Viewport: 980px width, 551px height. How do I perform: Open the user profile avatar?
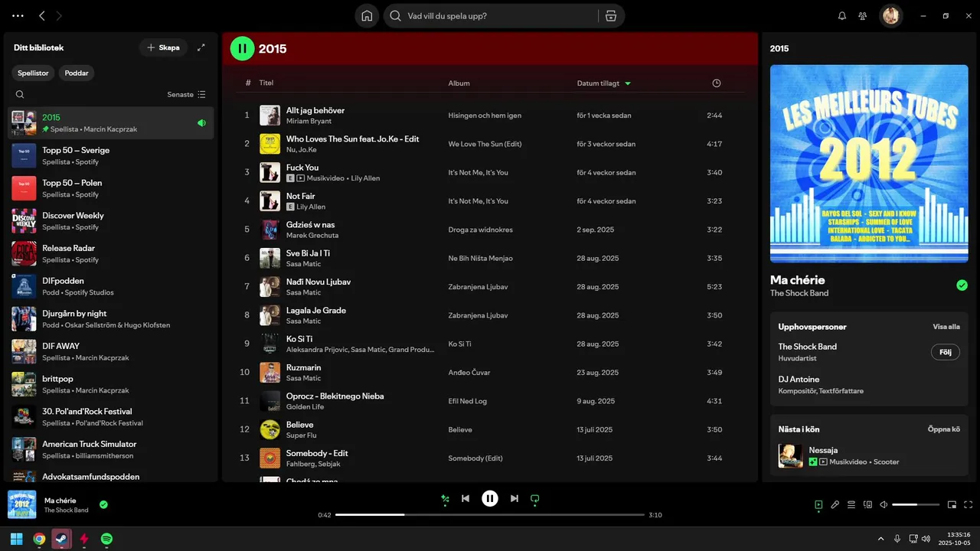point(890,15)
